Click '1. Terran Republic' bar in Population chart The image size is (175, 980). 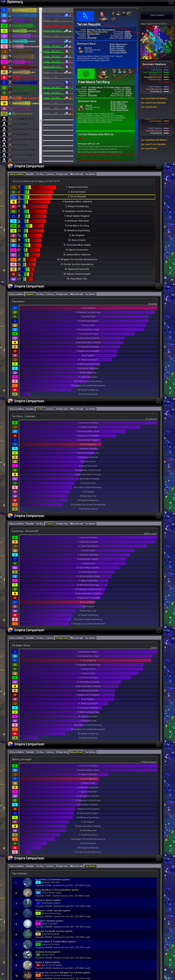click(88, 308)
